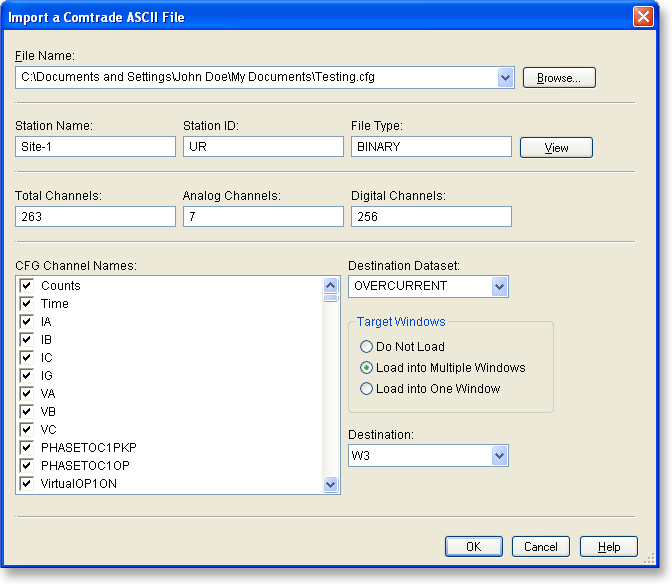Click the 'Time' channel name text
Viewport: 672px width, 584px height.
55,304
